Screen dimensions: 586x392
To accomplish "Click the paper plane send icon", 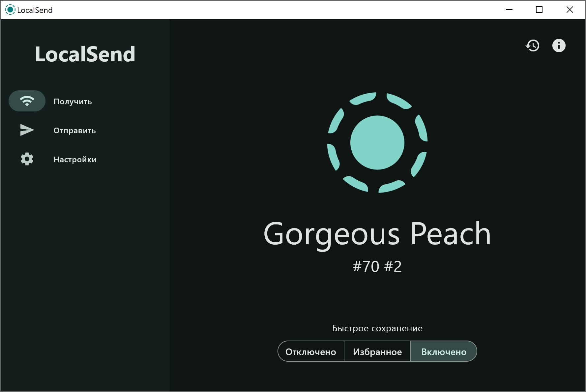I will click(x=27, y=130).
